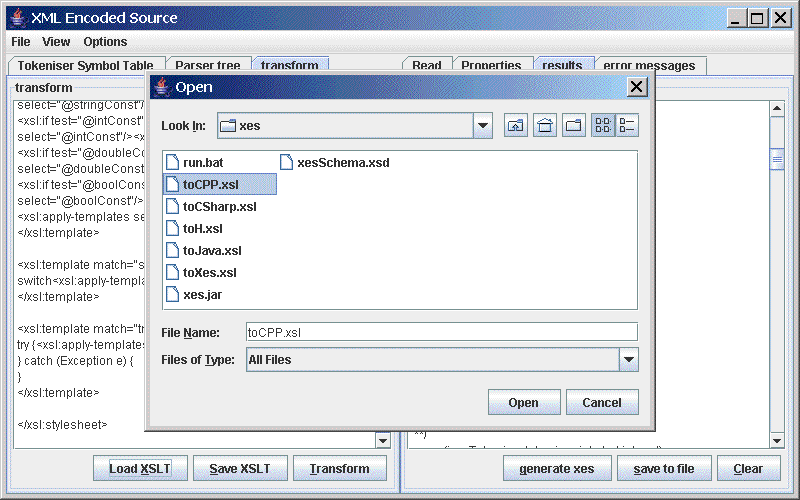
Task: Select the run.bat file icon
Action: pos(172,162)
